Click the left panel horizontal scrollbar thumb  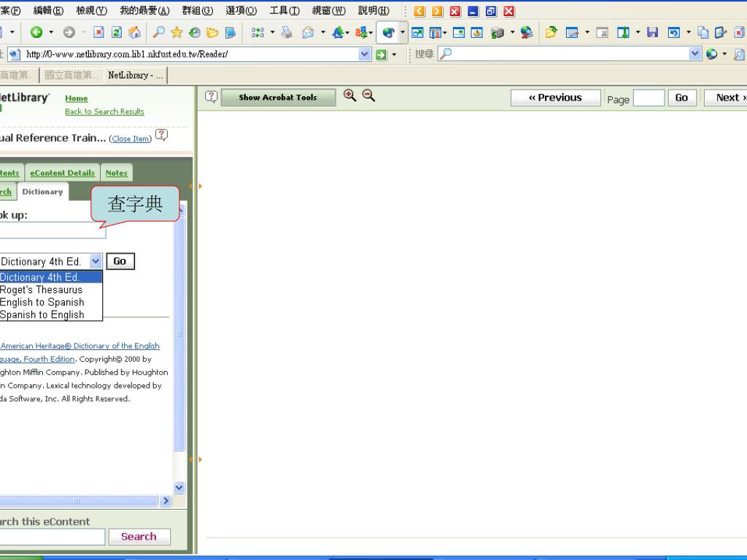pyautogui.click(x=79, y=500)
